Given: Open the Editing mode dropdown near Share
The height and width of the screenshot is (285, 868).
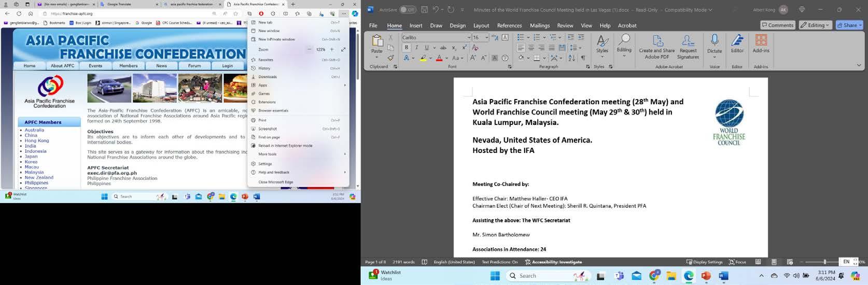Looking at the screenshot, I should [815, 25].
